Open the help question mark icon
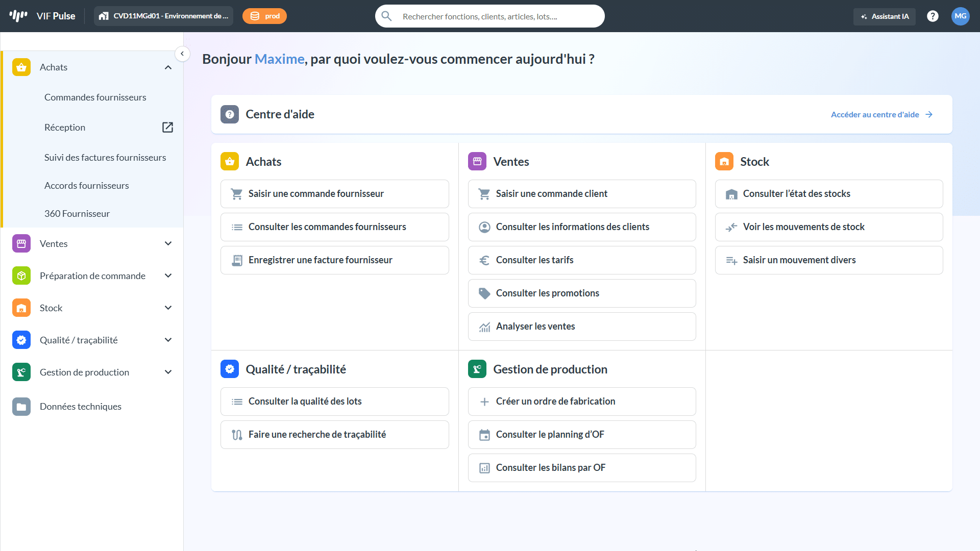980x551 pixels. pos(933,16)
